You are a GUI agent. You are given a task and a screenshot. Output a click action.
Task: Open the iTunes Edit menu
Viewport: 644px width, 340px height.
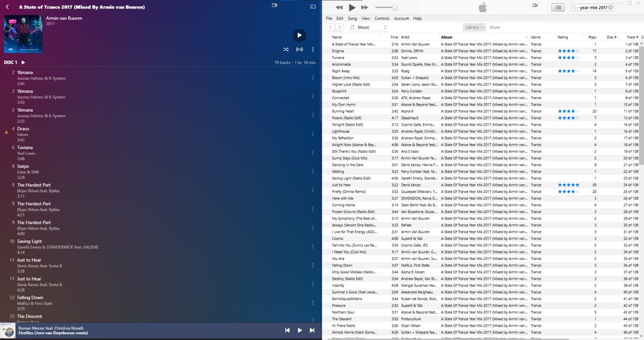point(340,19)
